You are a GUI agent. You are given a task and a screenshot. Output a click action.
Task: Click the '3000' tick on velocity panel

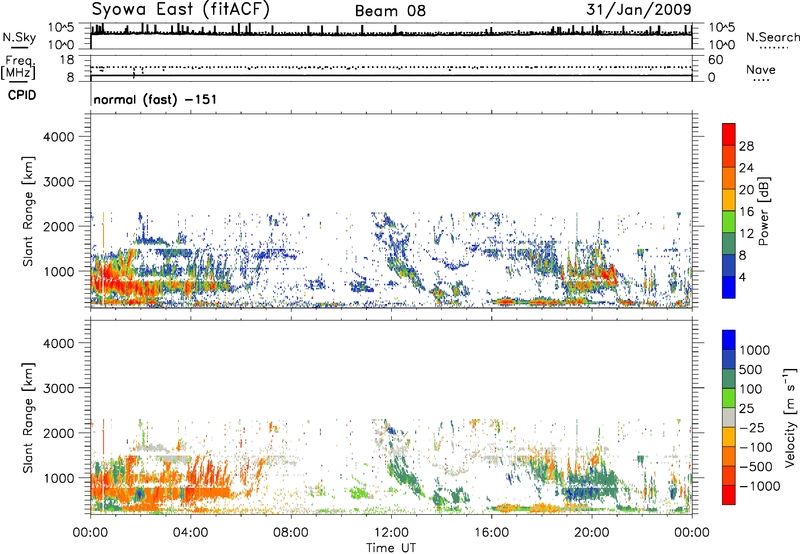(59, 388)
